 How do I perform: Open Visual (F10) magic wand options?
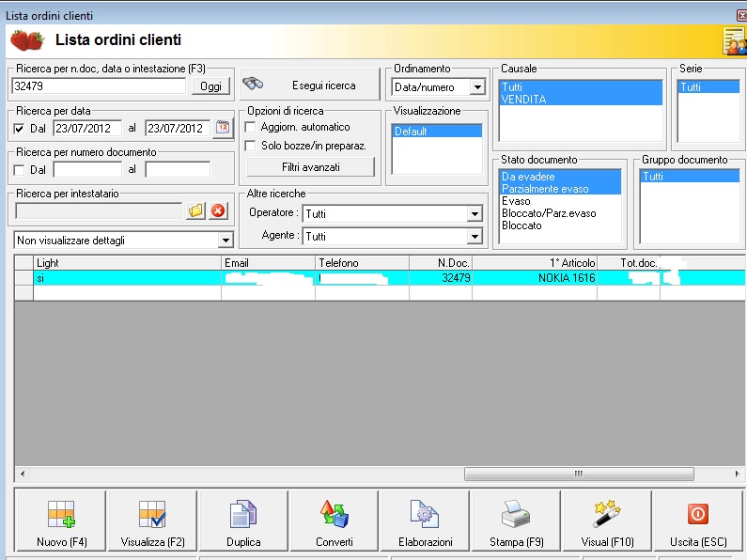(x=607, y=521)
